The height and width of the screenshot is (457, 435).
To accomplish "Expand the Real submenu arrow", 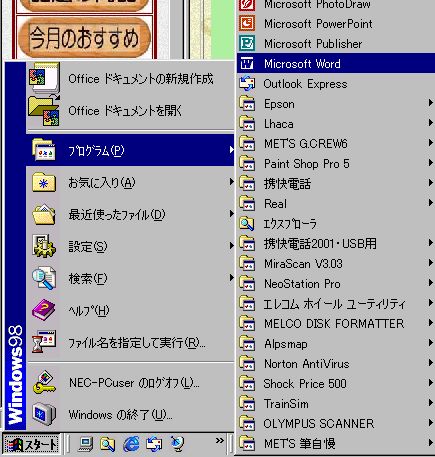I will pyautogui.click(x=431, y=203).
